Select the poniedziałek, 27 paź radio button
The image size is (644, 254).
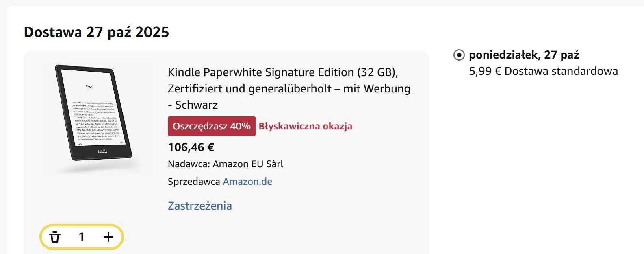(459, 55)
